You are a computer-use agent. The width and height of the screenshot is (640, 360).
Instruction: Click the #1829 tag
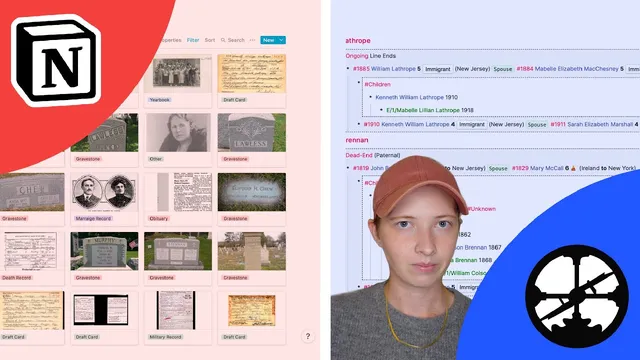520,168
